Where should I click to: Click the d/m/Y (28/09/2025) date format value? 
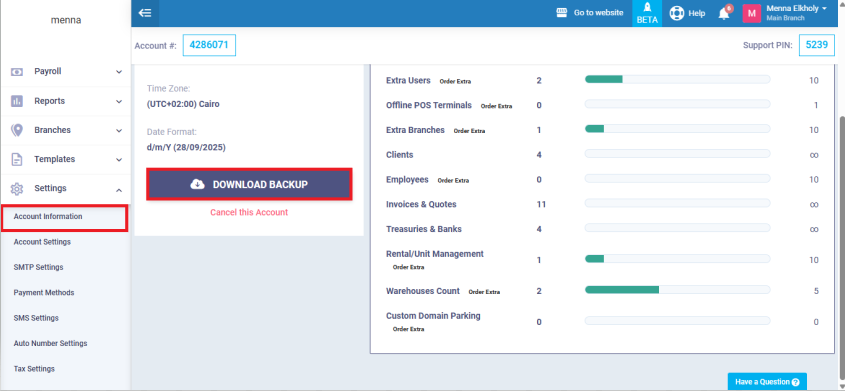[x=186, y=147]
